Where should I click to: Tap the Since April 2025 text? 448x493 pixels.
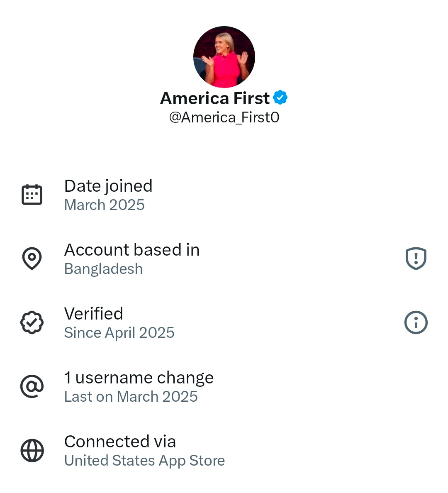[119, 333]
